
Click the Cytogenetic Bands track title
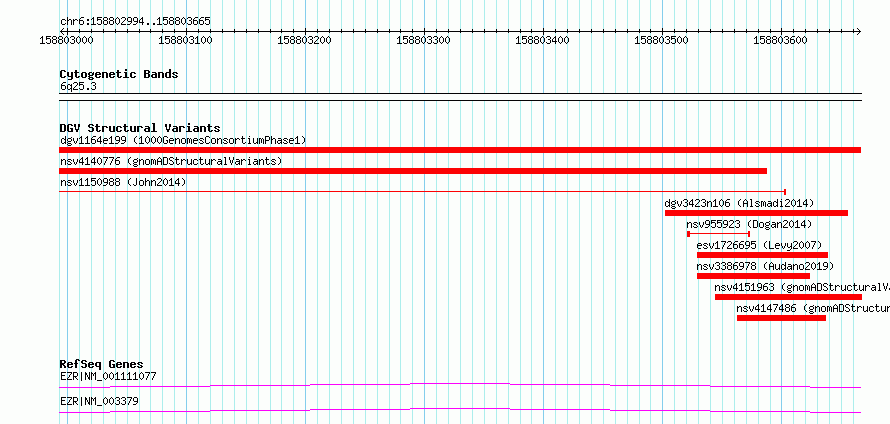coord(119,74)
